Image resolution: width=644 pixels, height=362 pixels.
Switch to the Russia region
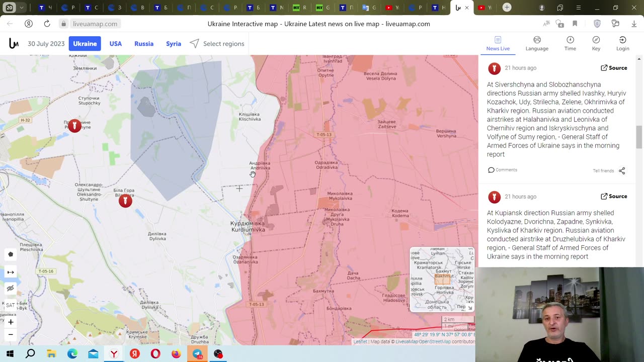[x=144, y=44]
